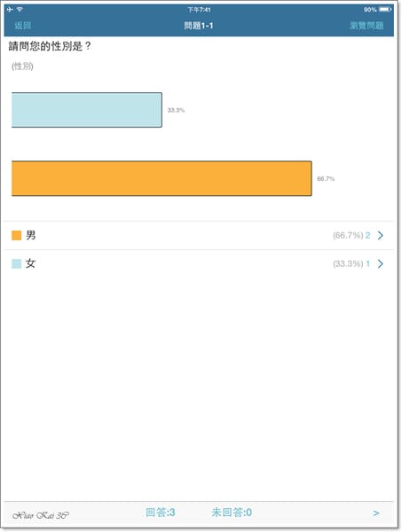Viewport: 402px width, 532px height.
Task: Tap the 未回答:0 unanswered count
Action: 232,512
